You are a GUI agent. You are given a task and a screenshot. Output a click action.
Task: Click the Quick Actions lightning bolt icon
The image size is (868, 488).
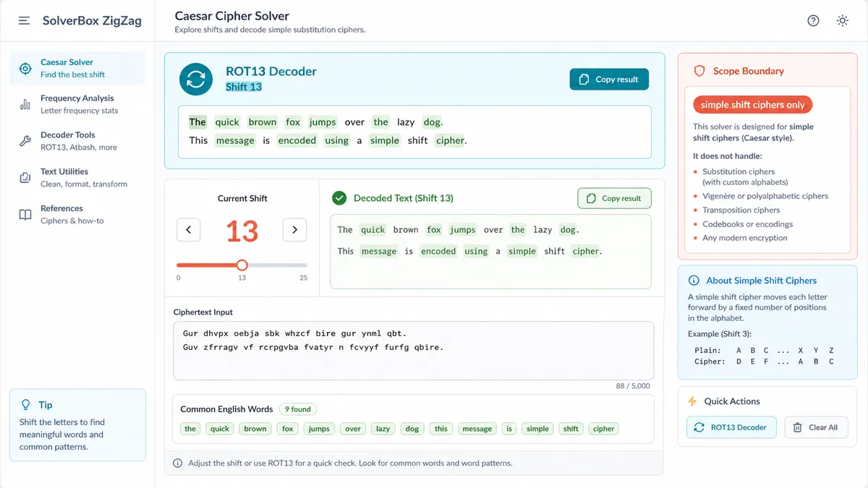pyautogui.click(x=692, y=401)
